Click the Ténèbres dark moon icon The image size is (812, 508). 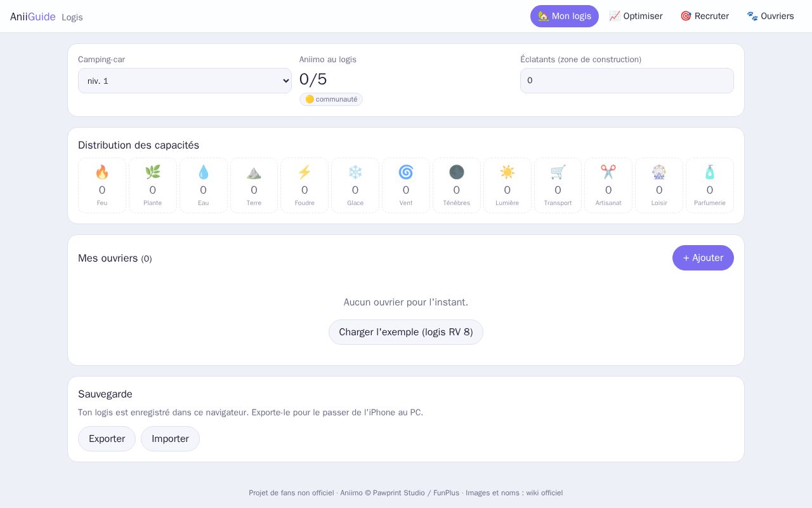[457, 172]
